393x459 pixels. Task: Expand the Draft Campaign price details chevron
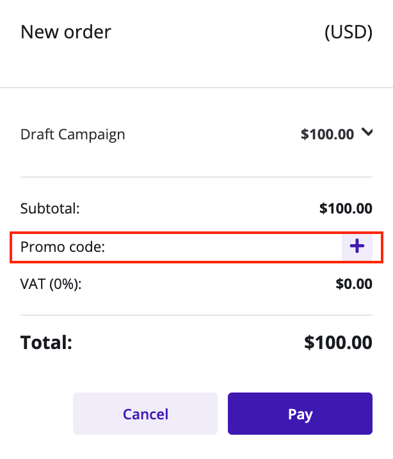(x=367, y=133)
